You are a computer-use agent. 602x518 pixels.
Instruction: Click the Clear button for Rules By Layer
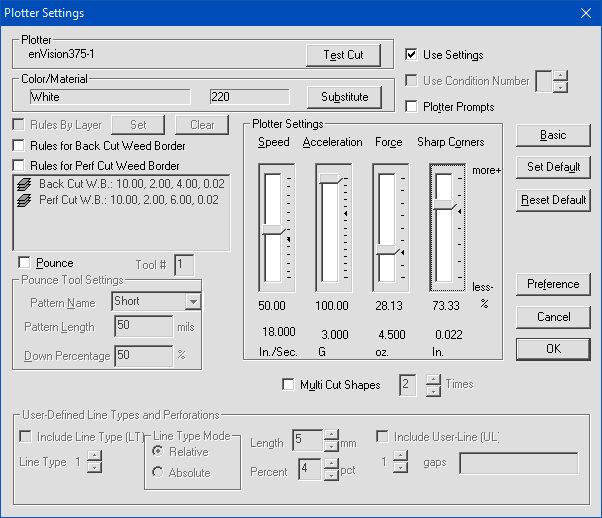coord(202,125)
